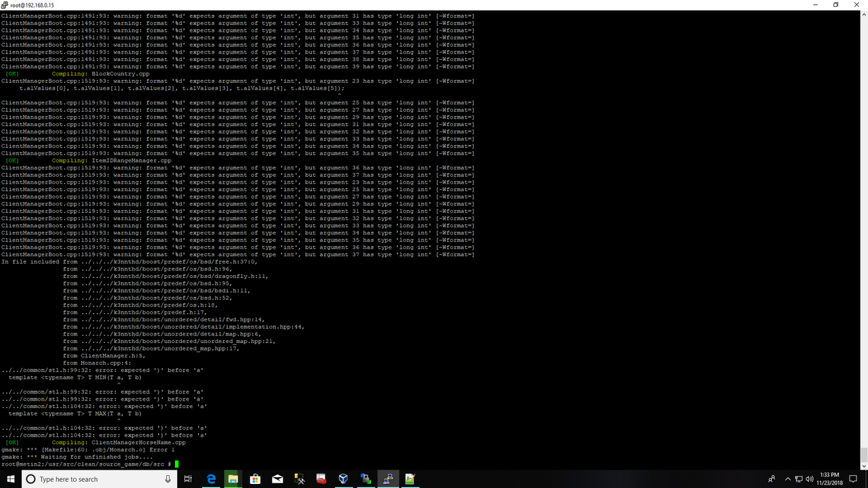This screenshot has width=868, height=488.
Task: Click the 'Type here to search' box
Action: 100,479
